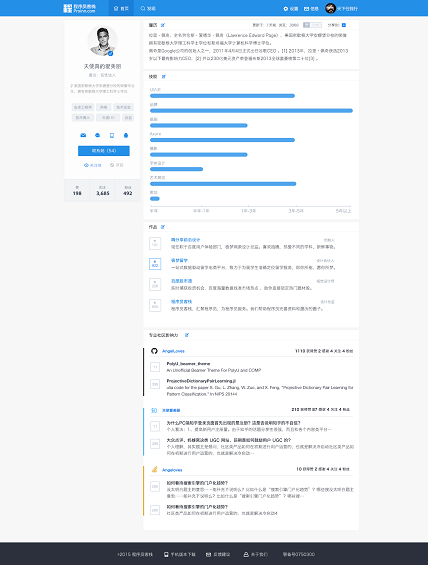
Task: Click the longest skill bar in the chart
Action: click(251, 111)
